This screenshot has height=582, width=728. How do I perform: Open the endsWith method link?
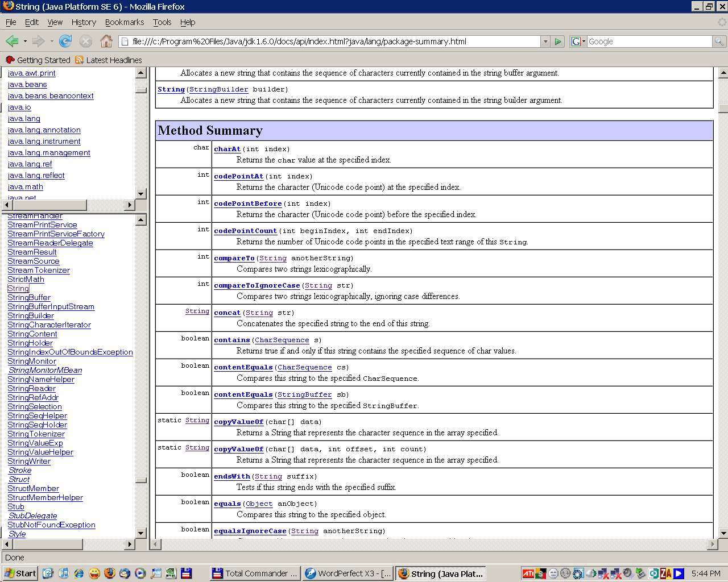(232, 476)
